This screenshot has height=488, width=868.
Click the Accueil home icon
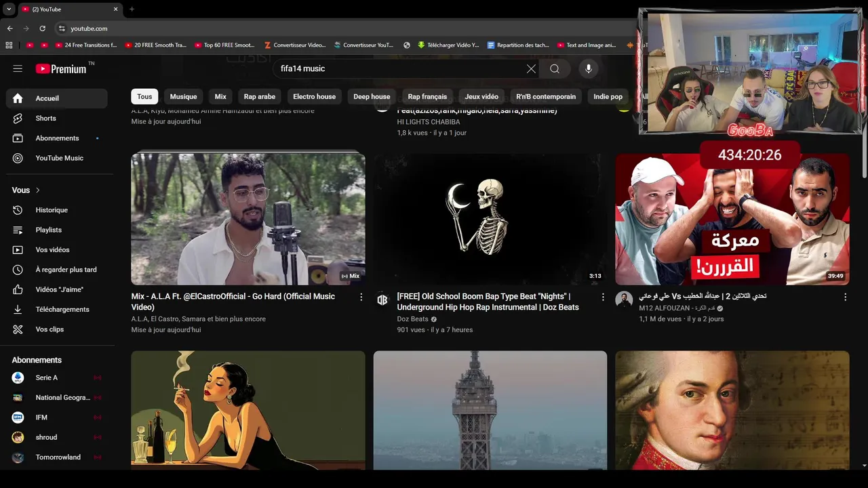point(18,98)
